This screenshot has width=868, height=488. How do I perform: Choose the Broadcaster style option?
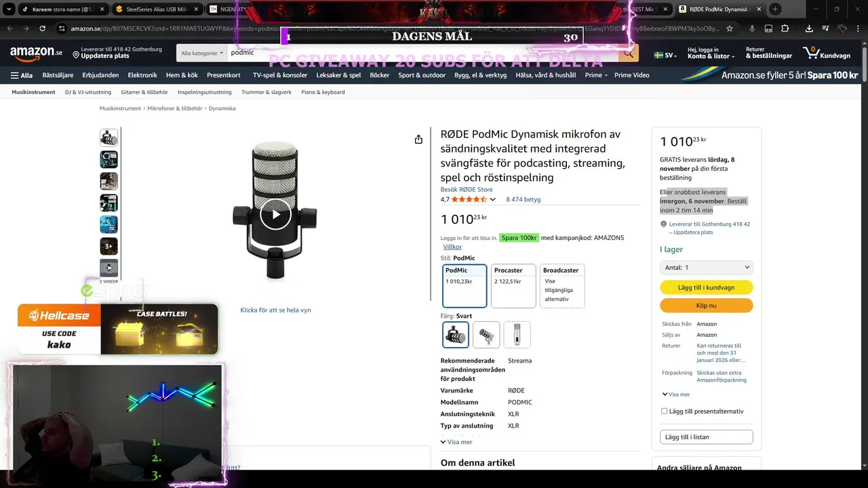coord(562,285)
